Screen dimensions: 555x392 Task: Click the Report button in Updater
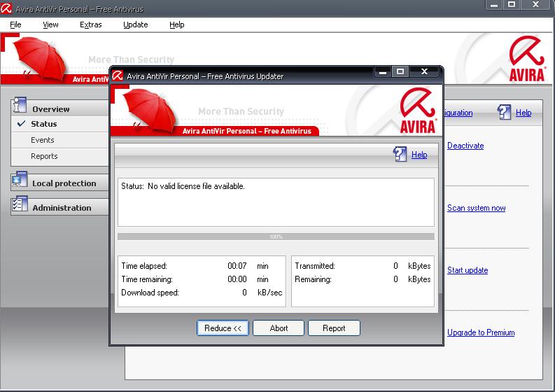334,328
